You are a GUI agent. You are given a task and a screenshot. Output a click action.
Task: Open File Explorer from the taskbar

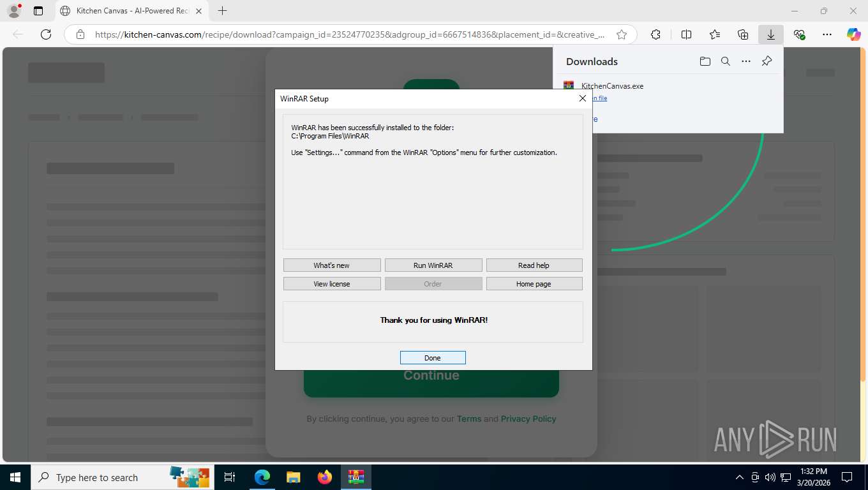[x=293, y=477]
